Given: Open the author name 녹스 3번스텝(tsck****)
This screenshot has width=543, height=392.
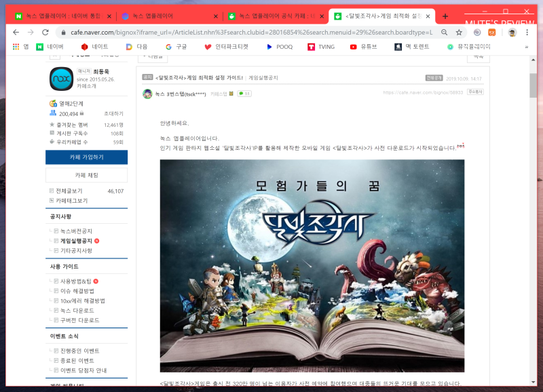Looking at the screenshot, I should click(180, 94).
